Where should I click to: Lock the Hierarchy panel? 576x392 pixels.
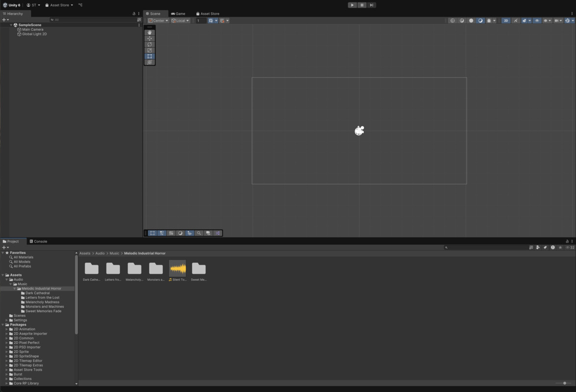pyautogui.click(x=134, y=14)
